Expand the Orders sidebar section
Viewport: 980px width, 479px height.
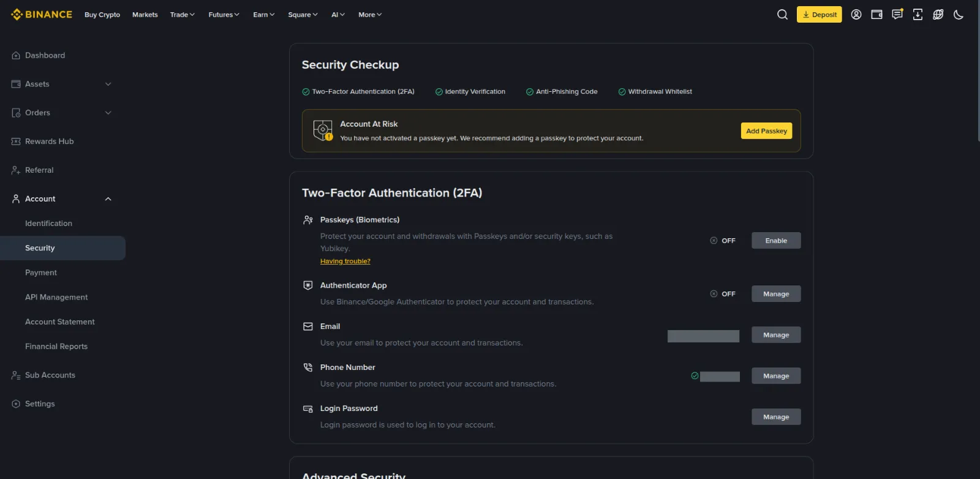pyautogui.click(x=108, y=113)
